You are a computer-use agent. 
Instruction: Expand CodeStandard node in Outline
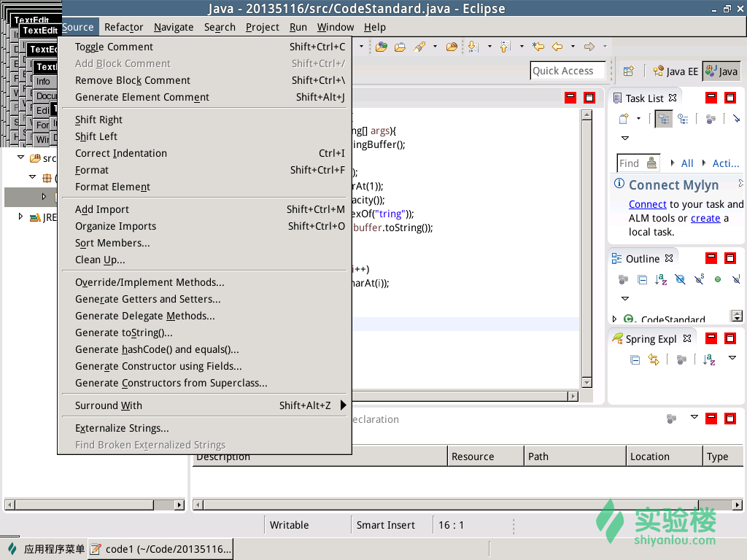click(x=614, y=319)
